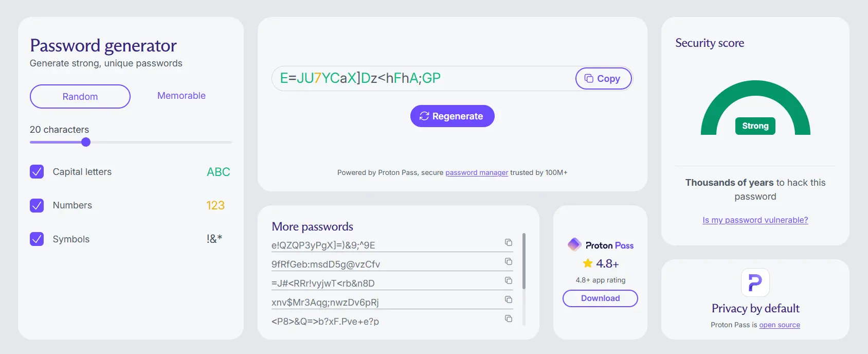Adjust the 20 characters length slider
This screenshot has width=868, height=354.
[85, 142]
